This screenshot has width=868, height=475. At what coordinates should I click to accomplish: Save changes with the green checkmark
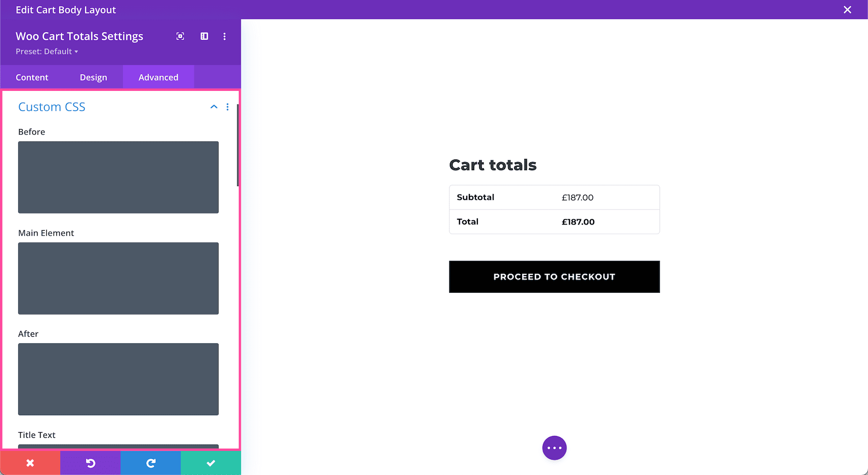click(x=211, y=462)
